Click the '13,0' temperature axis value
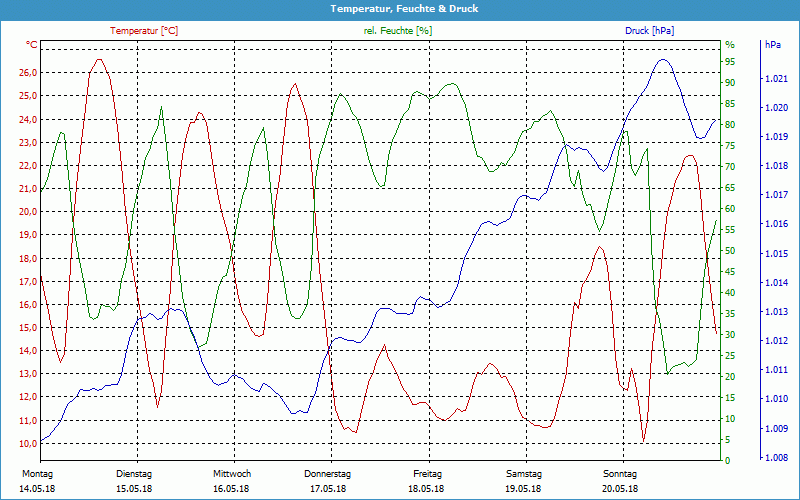The image size is (800, 500). pyautogui.click(x=28, y=374)
